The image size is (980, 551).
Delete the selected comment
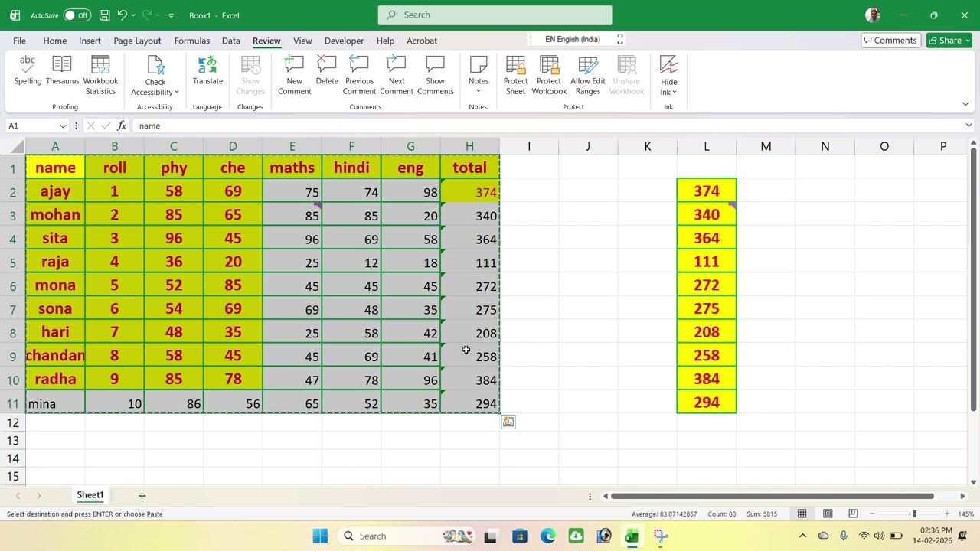327,71
